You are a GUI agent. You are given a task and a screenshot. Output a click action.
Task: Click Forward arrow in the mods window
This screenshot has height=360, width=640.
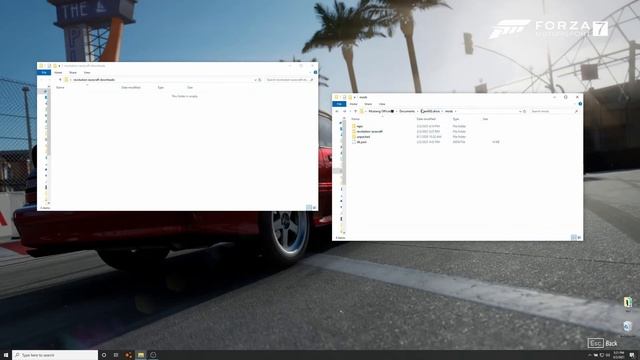[344, 111]
